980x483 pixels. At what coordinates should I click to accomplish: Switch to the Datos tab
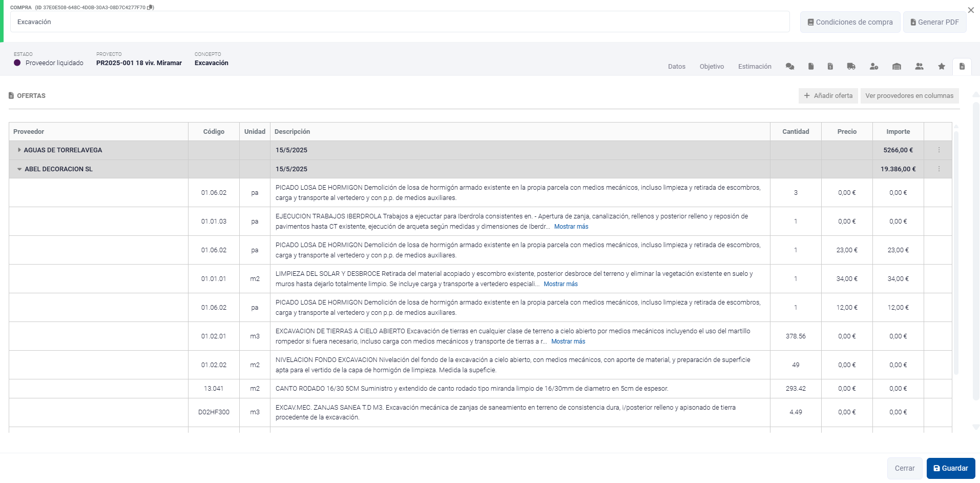(676, 67)
